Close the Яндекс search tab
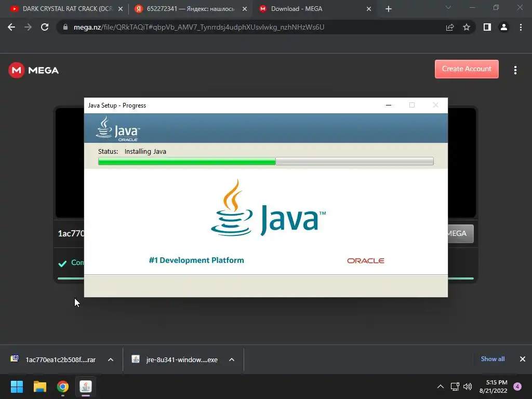 (245, 9)
